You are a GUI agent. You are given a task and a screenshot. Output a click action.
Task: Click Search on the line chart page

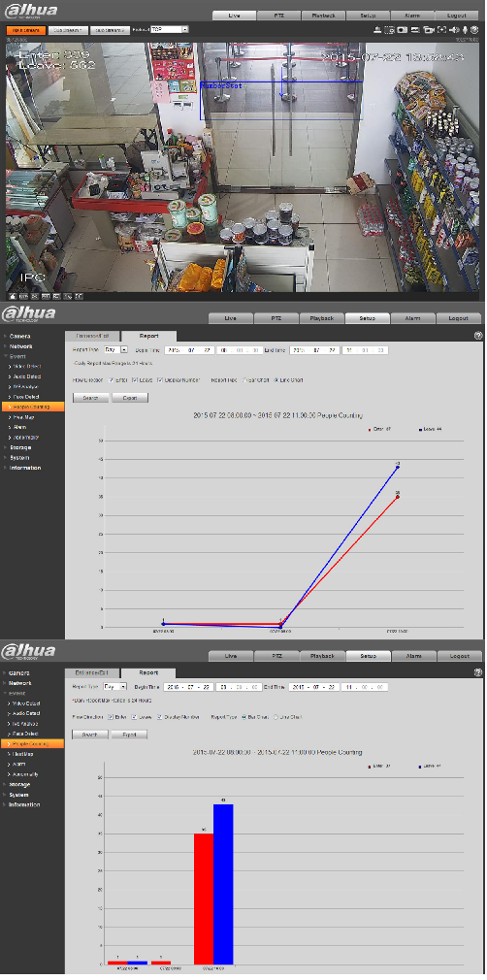pos(91,398)
